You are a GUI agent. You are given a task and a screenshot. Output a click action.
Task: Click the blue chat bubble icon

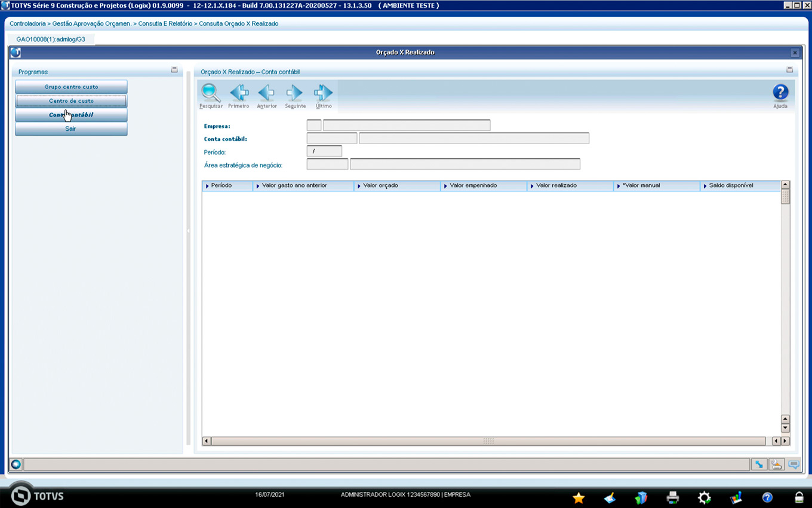[793, 464]
